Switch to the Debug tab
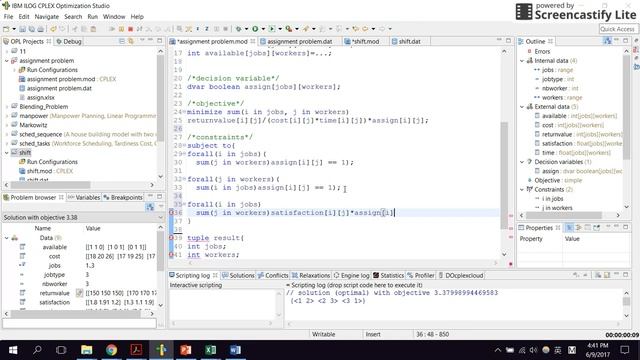The image size is (640, 360). [69, 41]
